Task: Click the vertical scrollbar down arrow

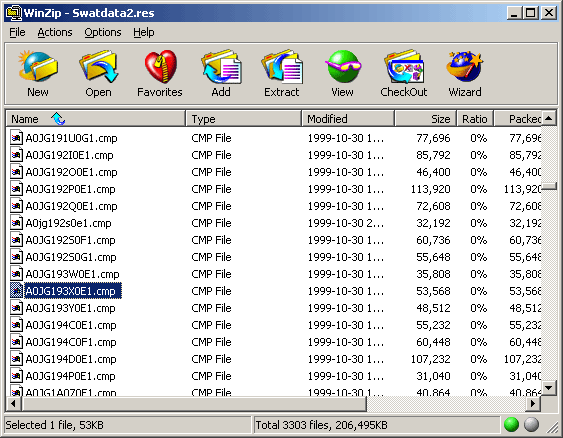Action: point(549,387)
